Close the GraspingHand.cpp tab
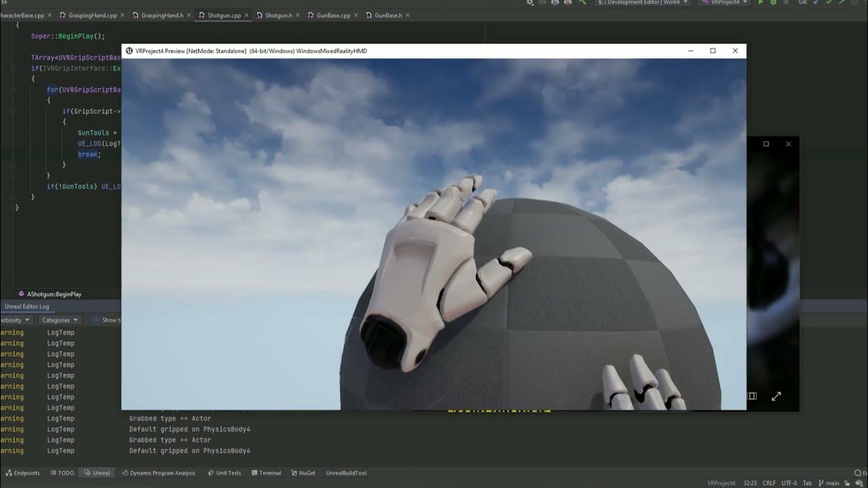The width and height of the screenshot is (868, 488). (121, 15)
